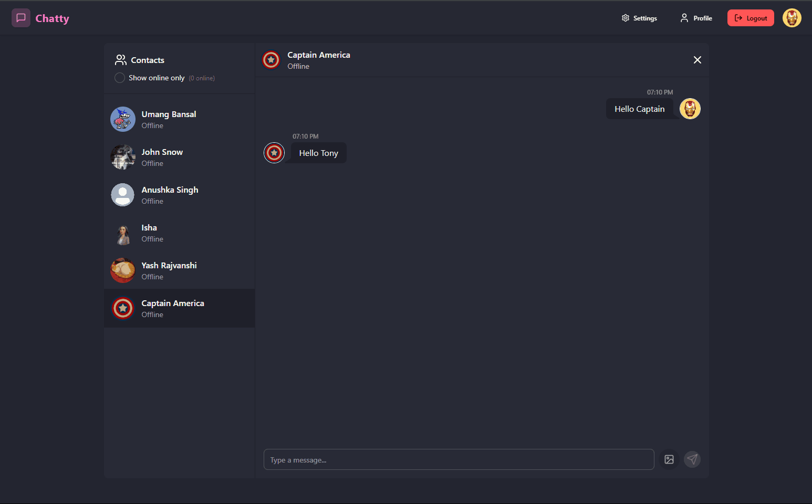Click Isha's avatar picture

pos(123,233)
